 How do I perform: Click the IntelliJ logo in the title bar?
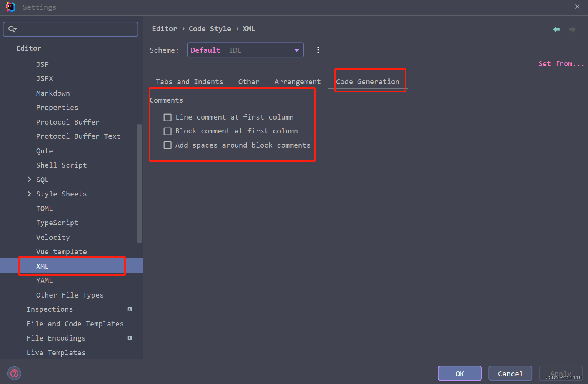[10, 7]
